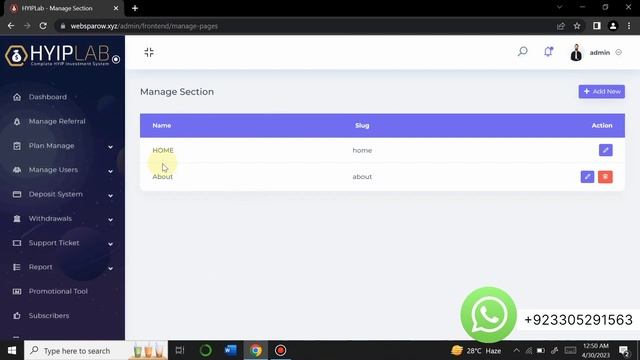Open the Chrome profile icon

613,26
